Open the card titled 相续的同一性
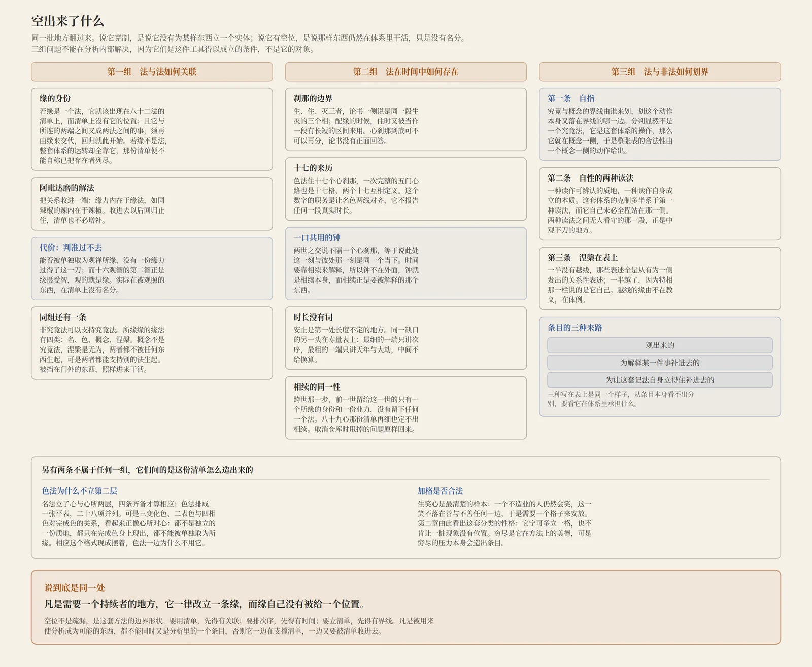Image resolution: width=812 pixels, height=667 pixels. click(405, 408)
